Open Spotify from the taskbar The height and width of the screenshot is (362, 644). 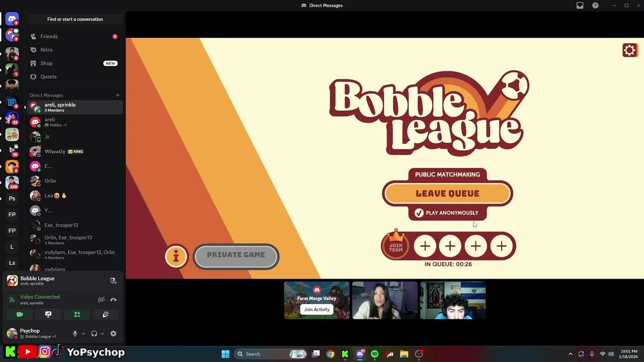point(374,354)
